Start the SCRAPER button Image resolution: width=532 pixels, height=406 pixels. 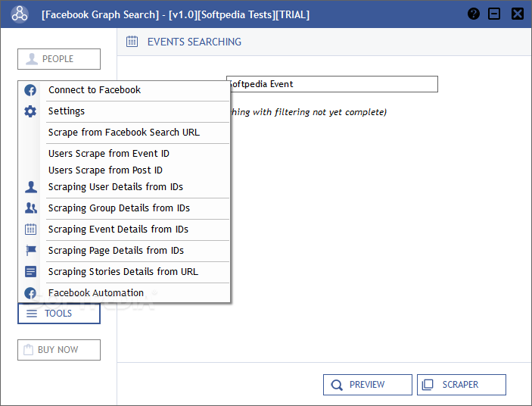[462, 385]
